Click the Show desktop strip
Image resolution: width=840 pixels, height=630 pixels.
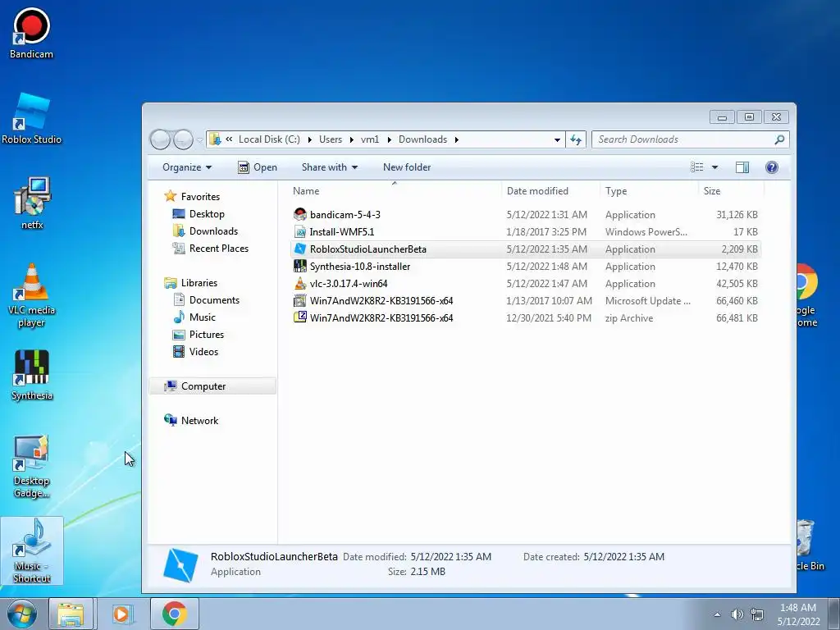(x=834, y=614)
